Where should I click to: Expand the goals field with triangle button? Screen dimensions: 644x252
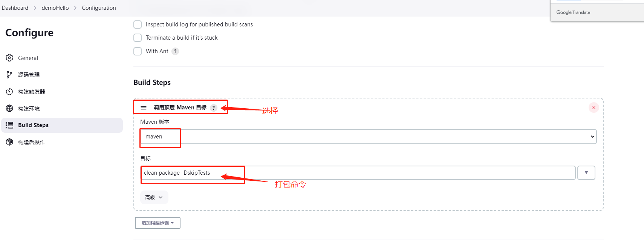coord(586,173)
